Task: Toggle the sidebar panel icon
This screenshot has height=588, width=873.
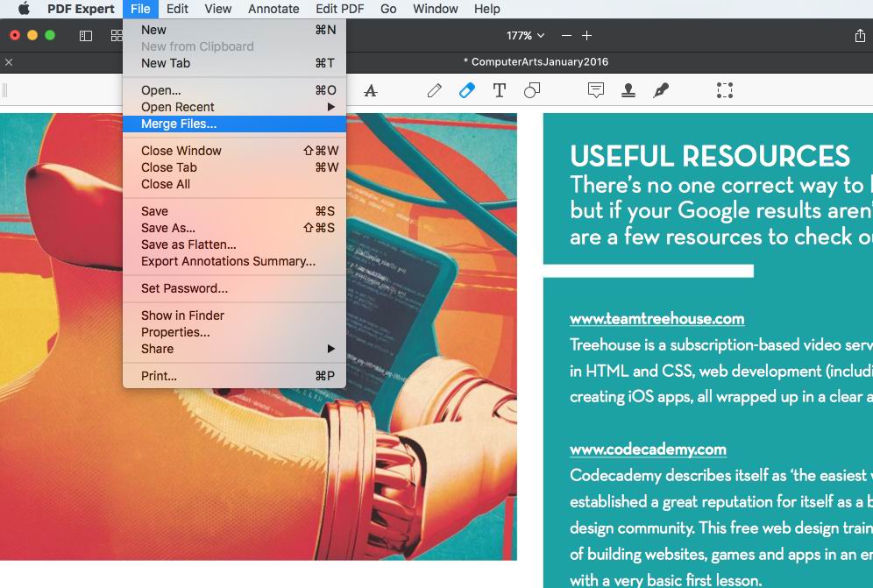Action: 86,36
